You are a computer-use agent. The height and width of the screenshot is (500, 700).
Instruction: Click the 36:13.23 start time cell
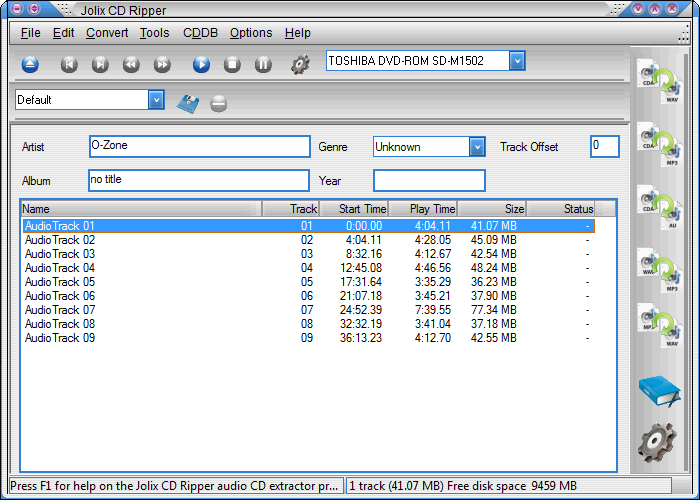click(361, 338)
